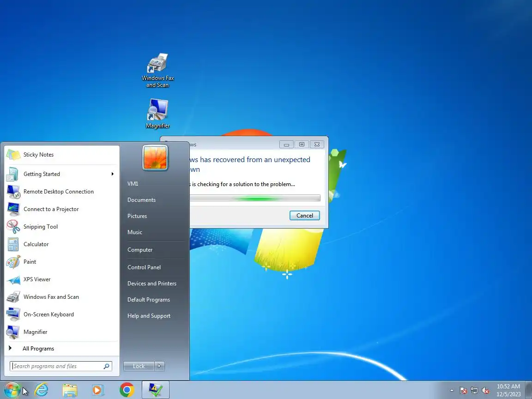Cancel the problem solution check dialog
The width and height of the screenshot is (532, 399).
click(305, 216)
